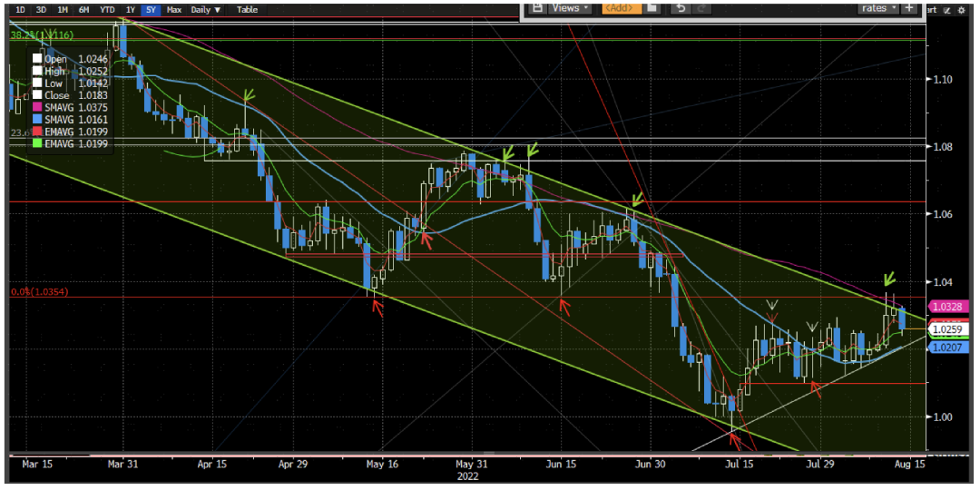The image size is (980, 490).
Task: Click the white Low legend swatch
Action: tap(37, 83)
